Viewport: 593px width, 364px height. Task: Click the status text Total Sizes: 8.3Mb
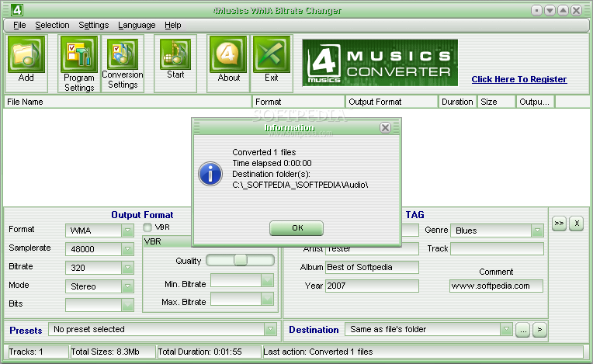tap(105, 352)
